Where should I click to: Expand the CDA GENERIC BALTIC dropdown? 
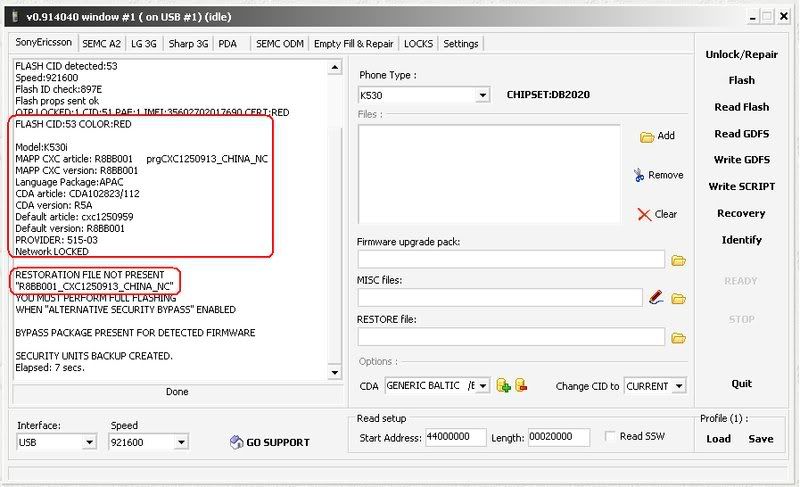click(483, 386)
